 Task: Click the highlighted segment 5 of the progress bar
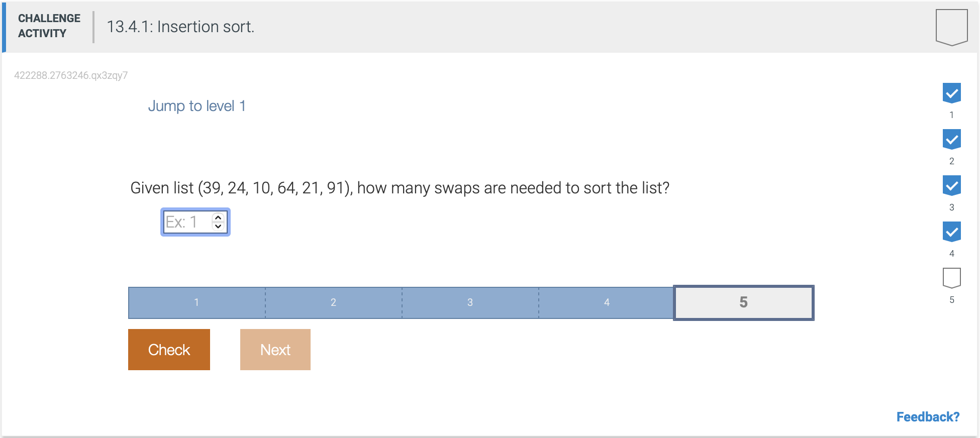click(x=744, y=302)
